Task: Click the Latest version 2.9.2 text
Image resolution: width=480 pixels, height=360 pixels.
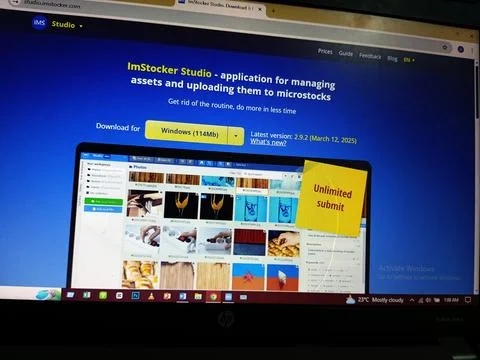Action: point(303,137)
